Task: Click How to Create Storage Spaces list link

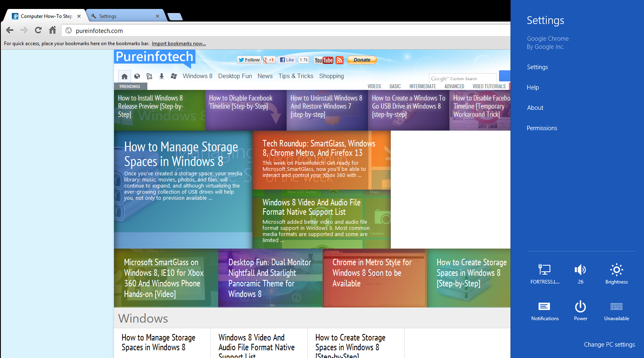Action: (350, 345)
